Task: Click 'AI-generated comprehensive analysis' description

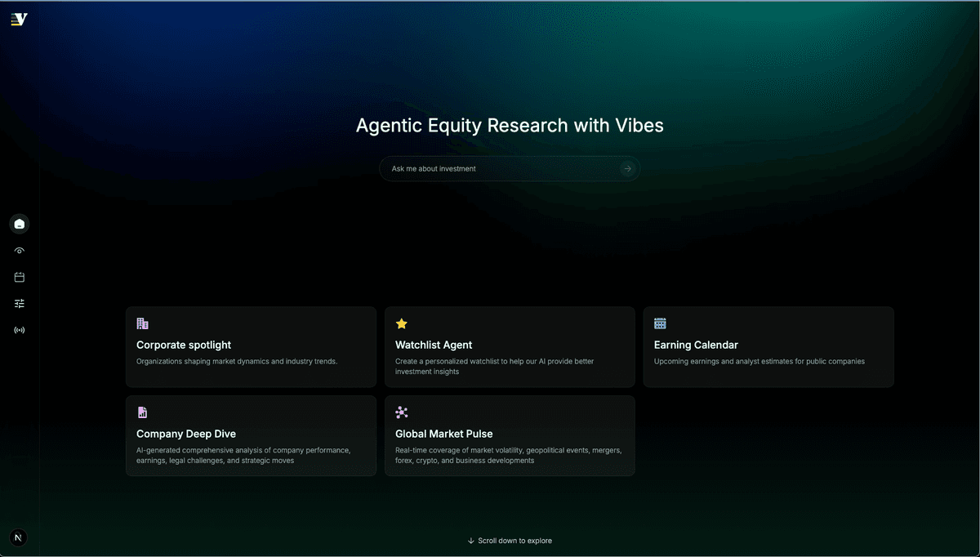Action: (243, 455)
